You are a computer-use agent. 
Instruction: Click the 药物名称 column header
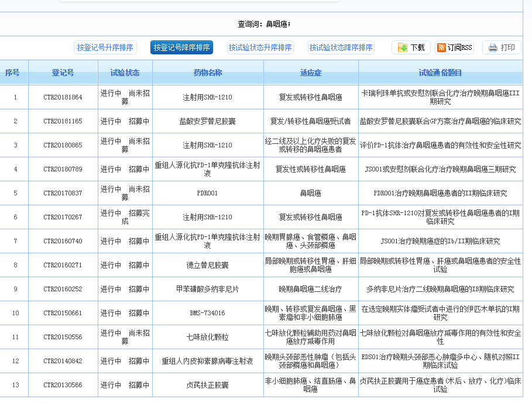click(x=207, y=73)
